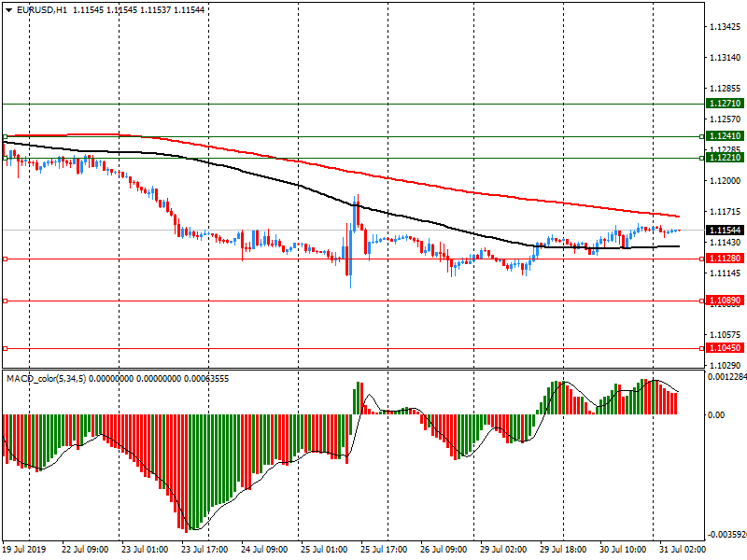Click the 1.11145 price scale value

tap(726, 273)
